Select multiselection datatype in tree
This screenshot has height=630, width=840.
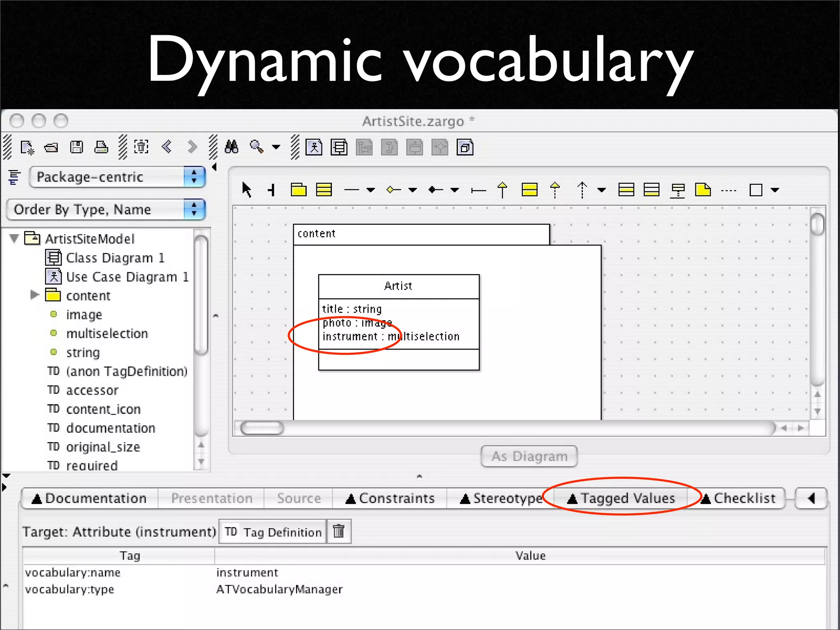(107, 333)
